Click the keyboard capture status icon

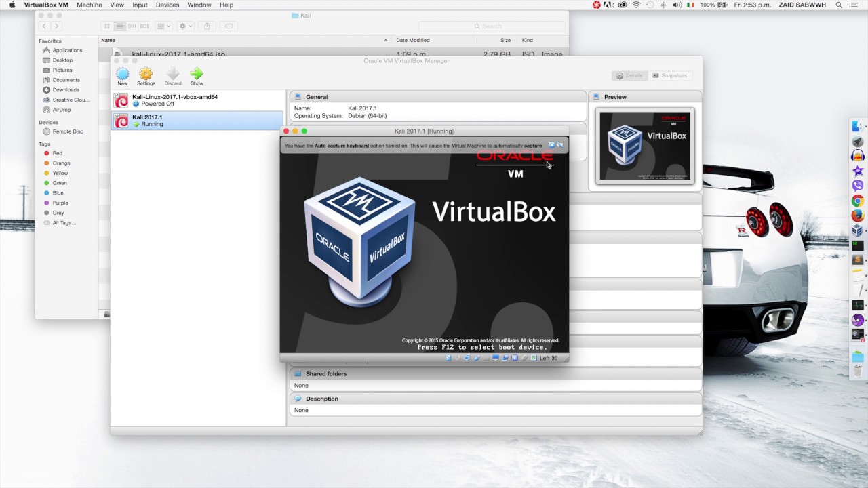click(534, 358)
